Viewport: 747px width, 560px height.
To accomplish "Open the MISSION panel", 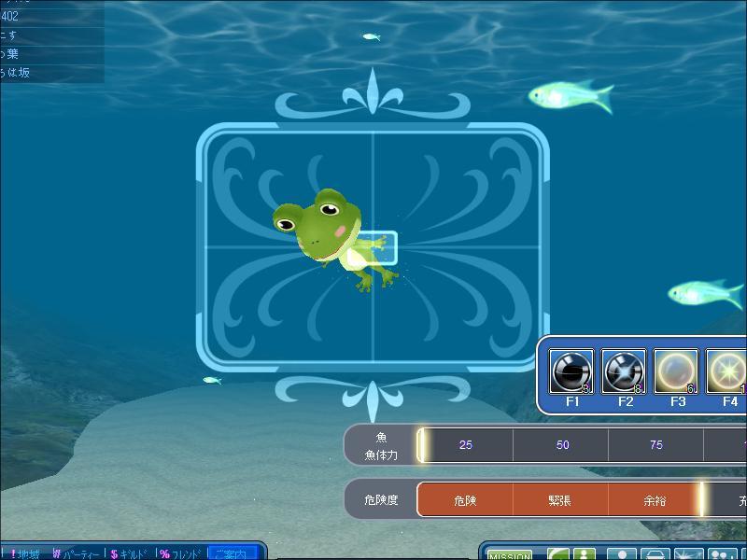I will pyautogui.click(x=509, y=554).
